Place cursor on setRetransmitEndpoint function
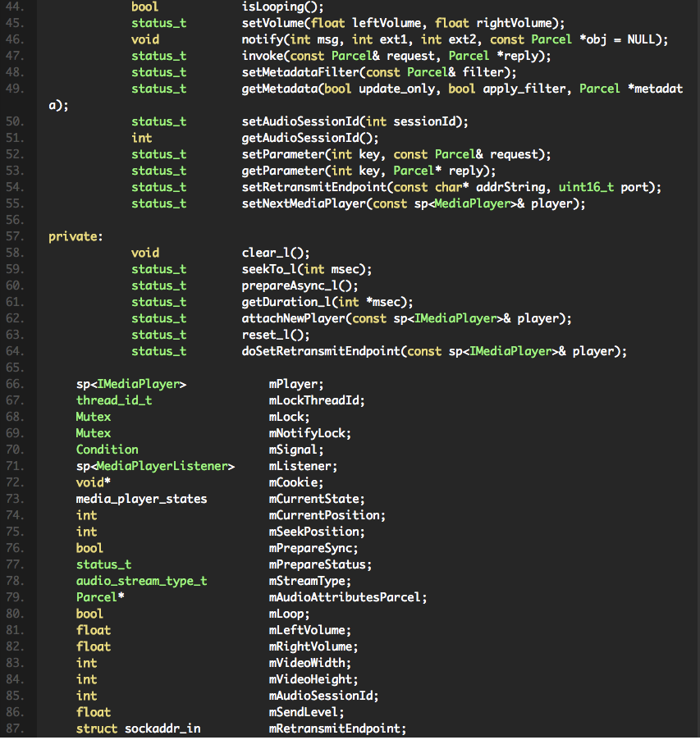The width and height of the screenshot is (700, 740). pyautogui.click(x=313, y=187)
